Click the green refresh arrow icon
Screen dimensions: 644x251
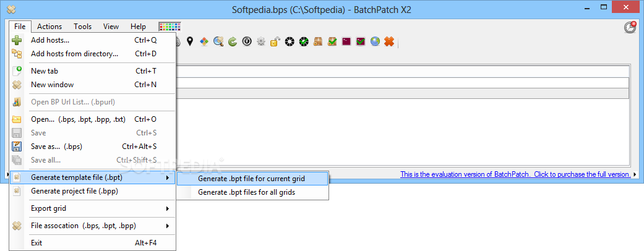233,41
